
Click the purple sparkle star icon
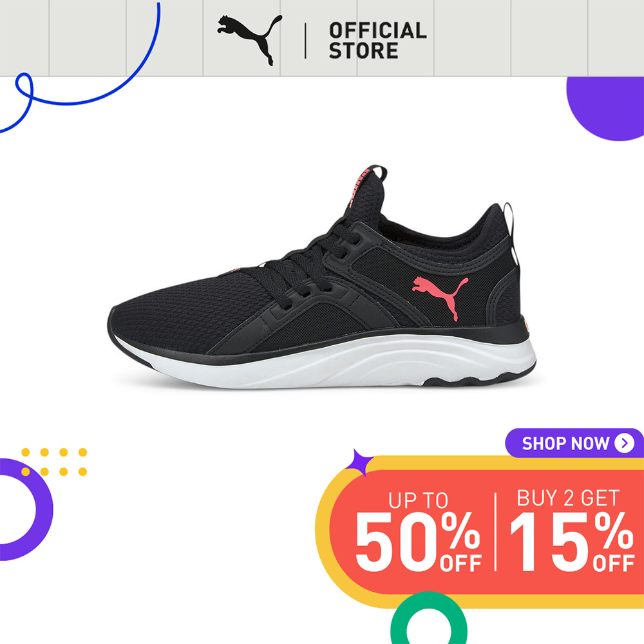[359, 462]
